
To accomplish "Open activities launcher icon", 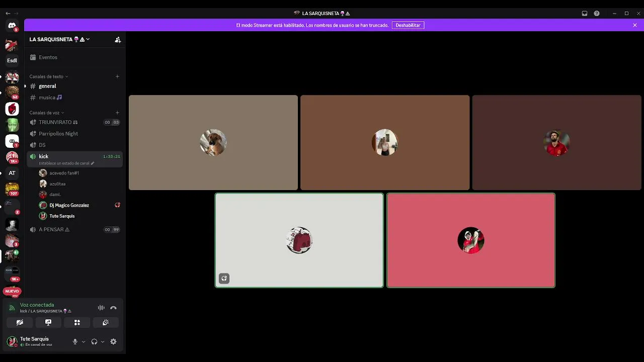I will point(77,322).
